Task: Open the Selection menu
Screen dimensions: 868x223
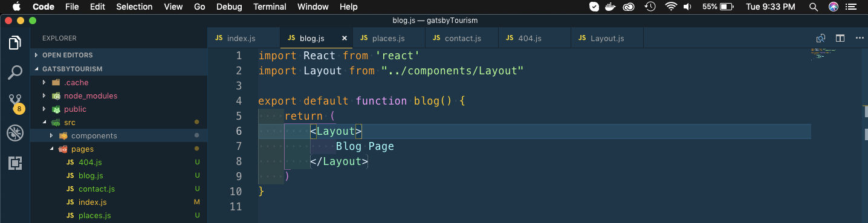Action: click(x=134, y=7)
